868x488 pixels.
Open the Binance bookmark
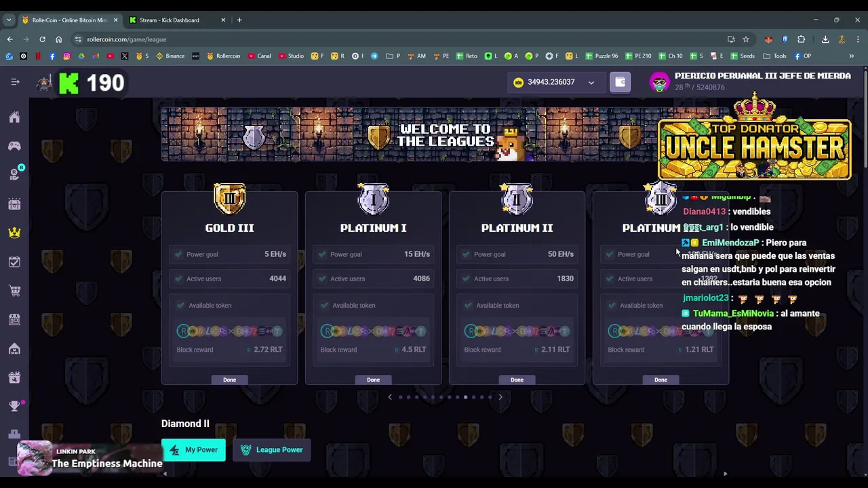[170, 56]
